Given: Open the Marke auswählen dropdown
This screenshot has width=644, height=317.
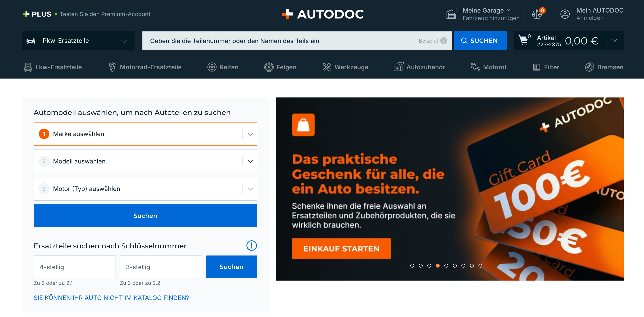Looking at the screenshot, I should [145, 134].
